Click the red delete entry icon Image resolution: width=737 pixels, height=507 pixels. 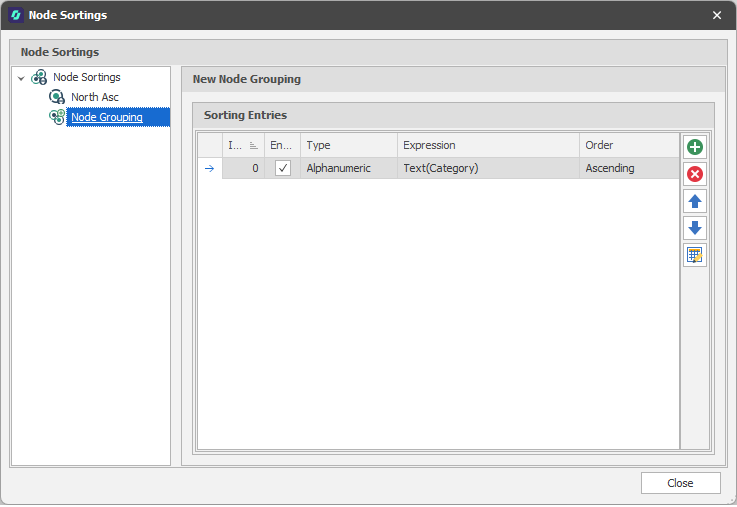694,174
